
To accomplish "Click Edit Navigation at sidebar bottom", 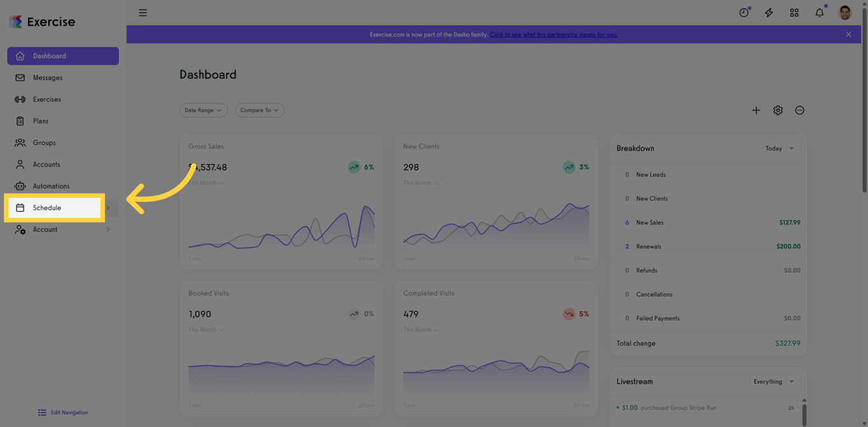I will 63,412.
